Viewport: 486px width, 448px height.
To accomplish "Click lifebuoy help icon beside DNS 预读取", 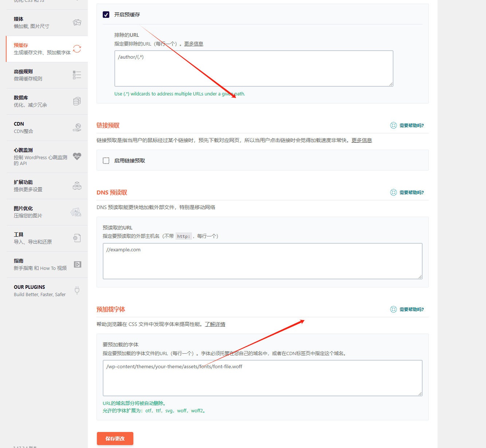I will pyautogui.click(x=393, y=192).
